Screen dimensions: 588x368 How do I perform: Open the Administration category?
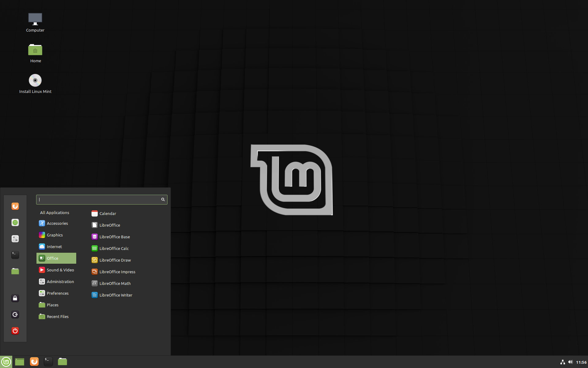[60, 281]
